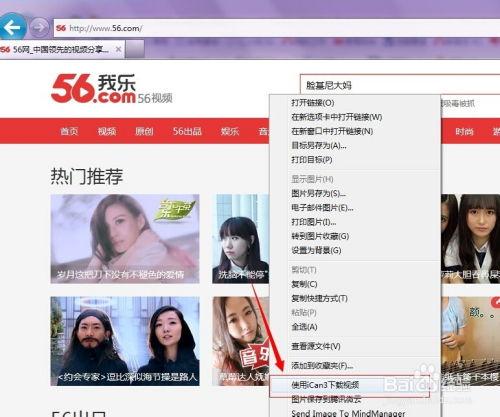Select 复制(C) in context menu
Viewport: 500px width, 417px height.
pyautogui.click(x=355, y=284)
